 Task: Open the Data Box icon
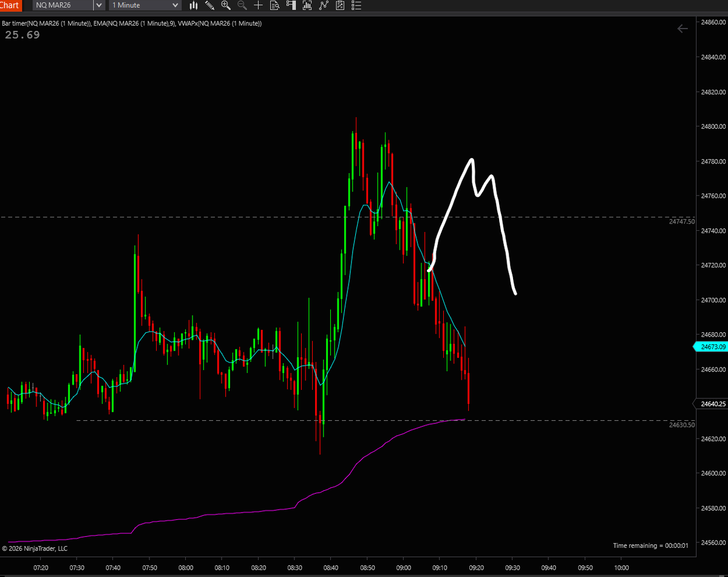click(274, 5)
